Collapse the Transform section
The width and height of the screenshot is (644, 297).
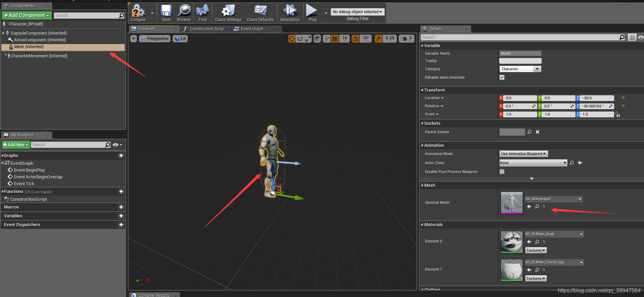(422, 90)
